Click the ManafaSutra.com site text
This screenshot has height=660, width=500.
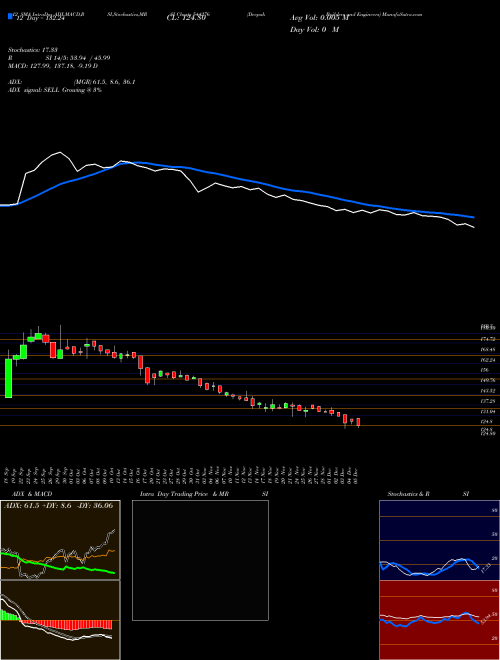402,14
